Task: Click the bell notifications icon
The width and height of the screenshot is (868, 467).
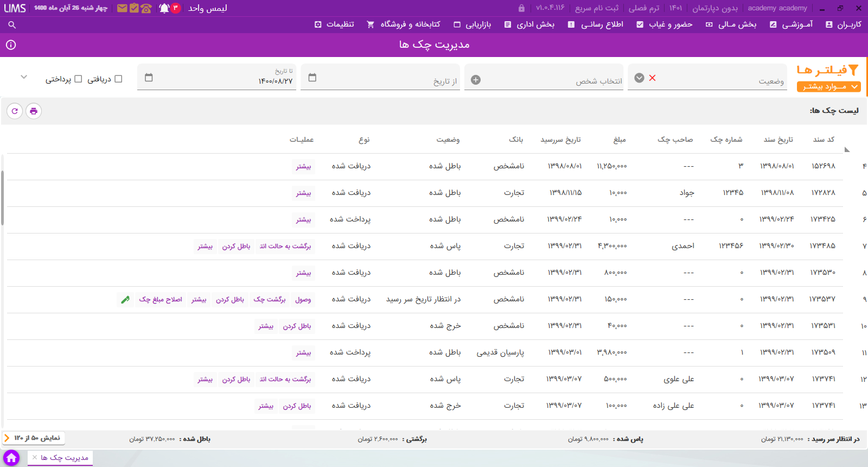Action: [164, 8]
